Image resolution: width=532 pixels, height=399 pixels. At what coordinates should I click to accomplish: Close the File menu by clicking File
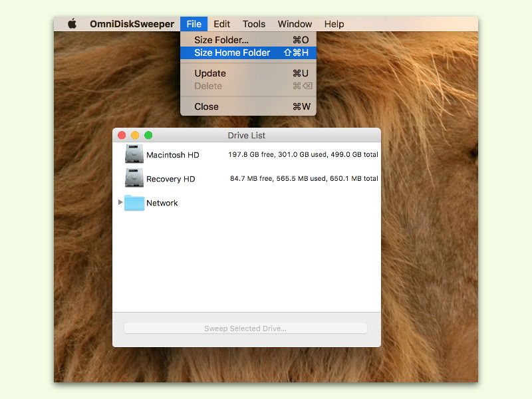click(x=194, y=24)
